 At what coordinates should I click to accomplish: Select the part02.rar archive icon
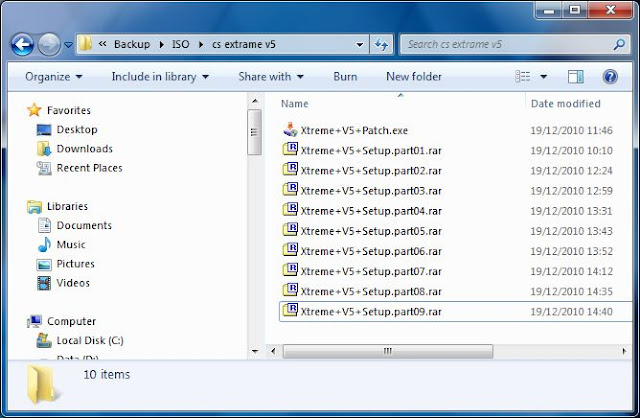coord(290,169)
